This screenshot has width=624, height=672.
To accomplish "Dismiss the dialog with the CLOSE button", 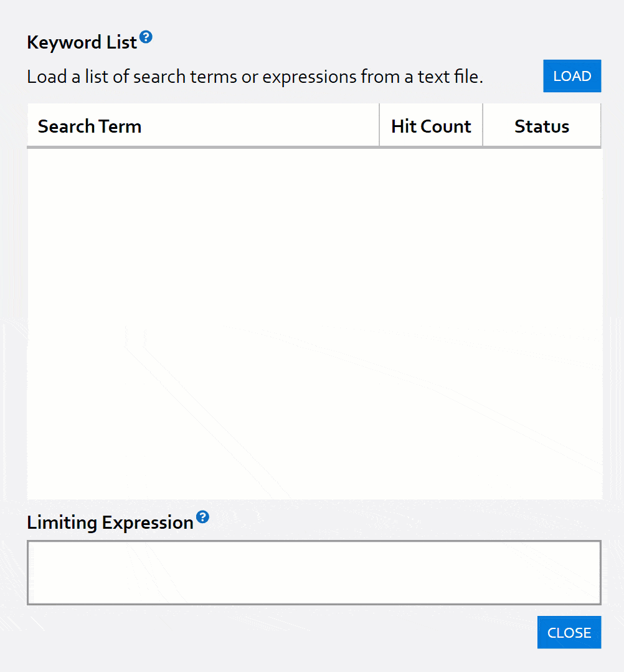I will click(569, 632).
